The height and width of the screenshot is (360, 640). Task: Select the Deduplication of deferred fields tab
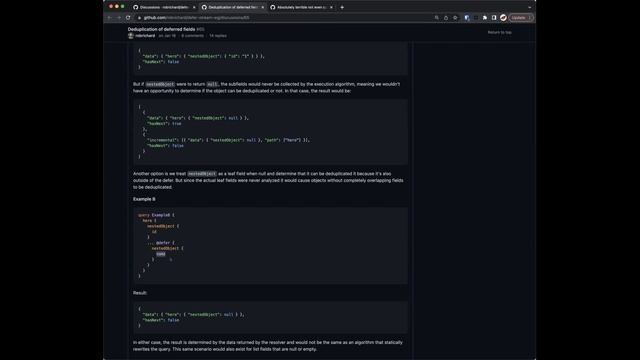(232, 7)
